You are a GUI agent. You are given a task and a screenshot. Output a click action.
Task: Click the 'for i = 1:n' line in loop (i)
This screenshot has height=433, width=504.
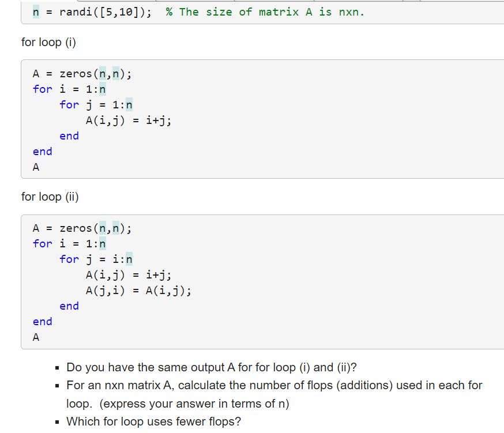[x=68, y=89]
